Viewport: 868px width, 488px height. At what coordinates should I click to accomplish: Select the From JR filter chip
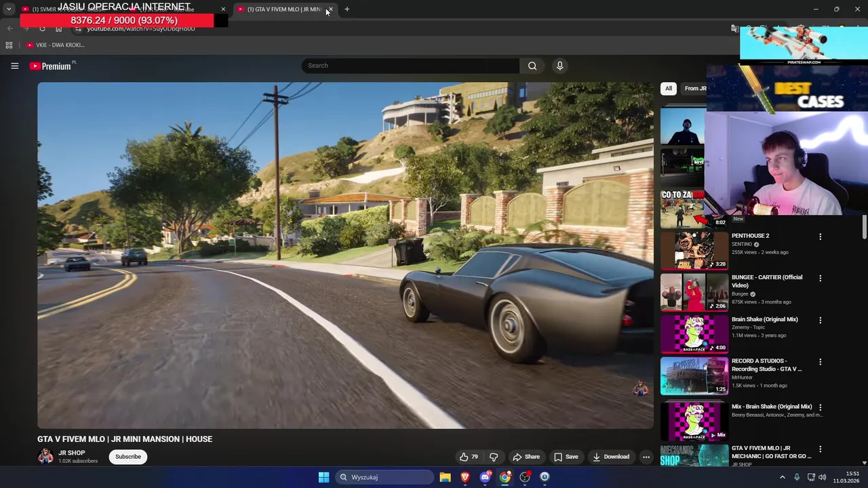point(693,88)
